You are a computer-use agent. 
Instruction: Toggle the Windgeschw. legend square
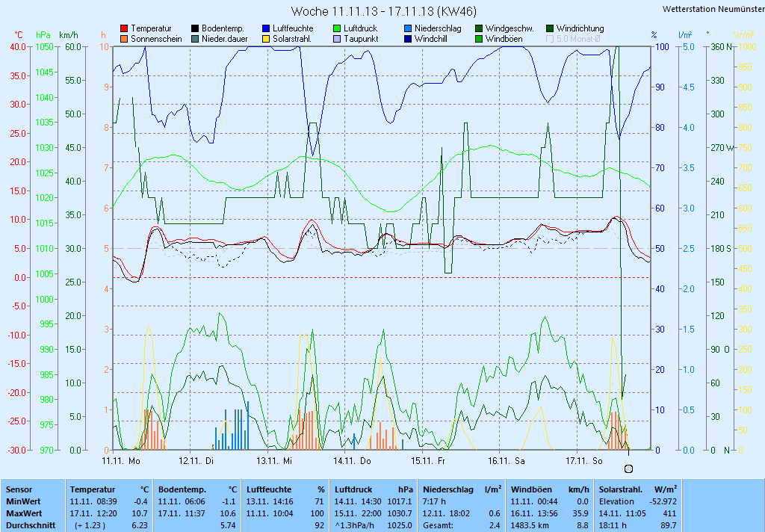pyautogui.click(x=479, y=28)
